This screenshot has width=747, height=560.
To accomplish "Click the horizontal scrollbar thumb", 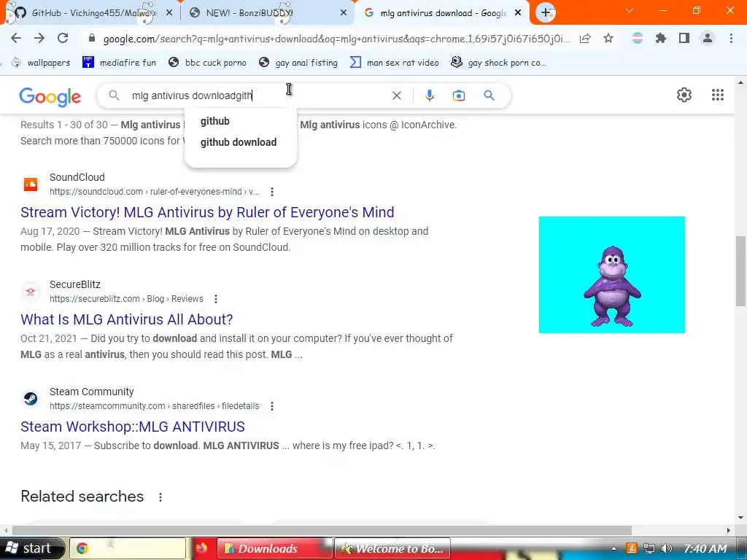I will pyautogui.click(x=322, y=530).
